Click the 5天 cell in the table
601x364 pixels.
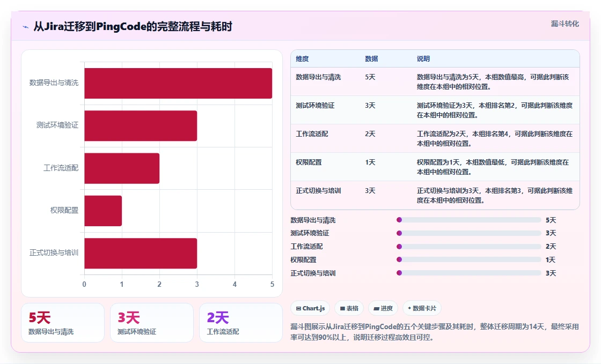[x=370, y=77]
